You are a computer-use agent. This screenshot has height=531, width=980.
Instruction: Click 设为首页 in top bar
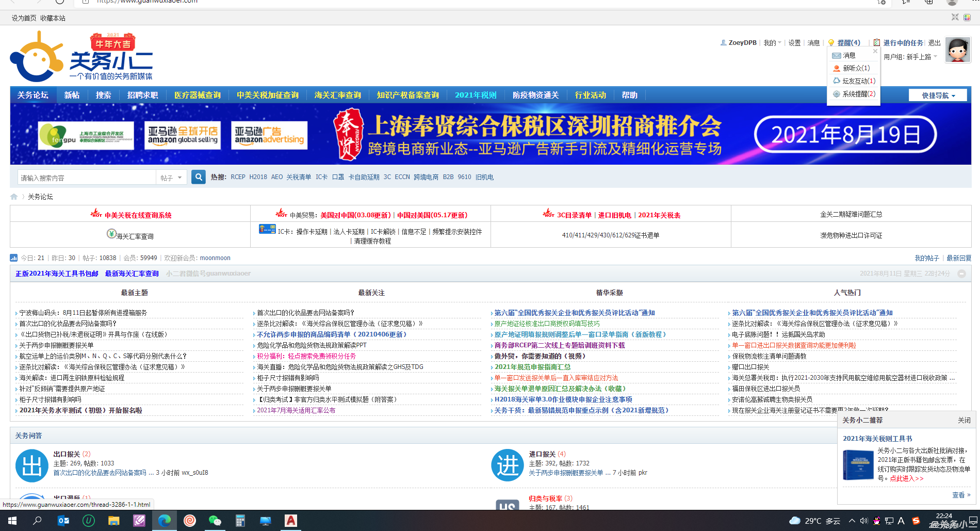[x=24, y=18]
